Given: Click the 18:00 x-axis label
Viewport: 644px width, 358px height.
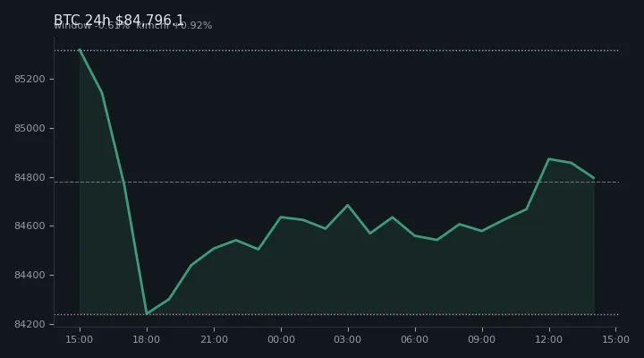Looking at the screenshot, I should coord(146,339).
